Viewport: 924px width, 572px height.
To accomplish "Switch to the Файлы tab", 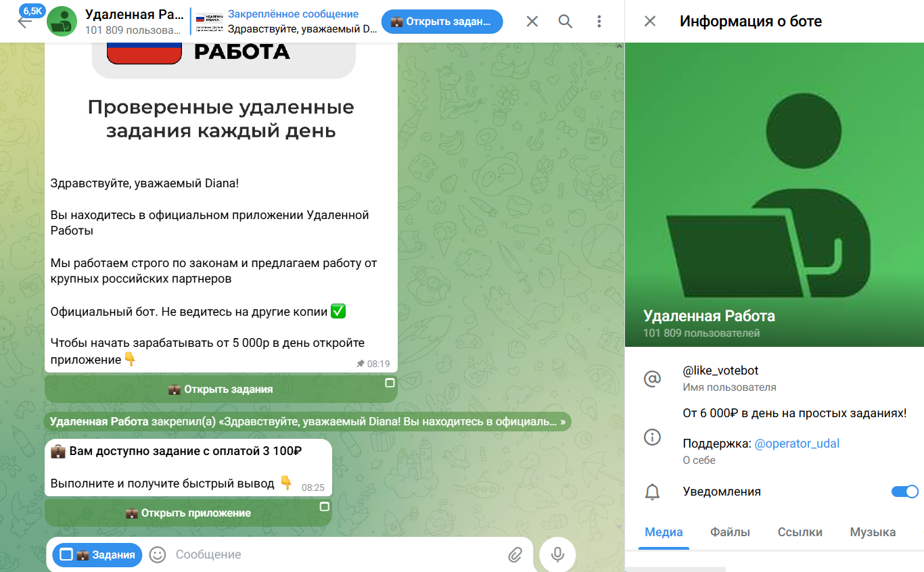I will pyautogui.click(x=730, y=532).
